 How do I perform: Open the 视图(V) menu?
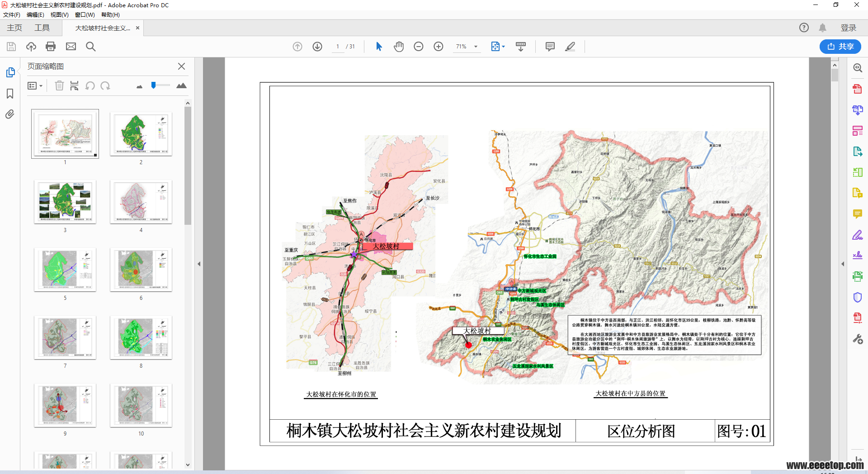[59, 15]
